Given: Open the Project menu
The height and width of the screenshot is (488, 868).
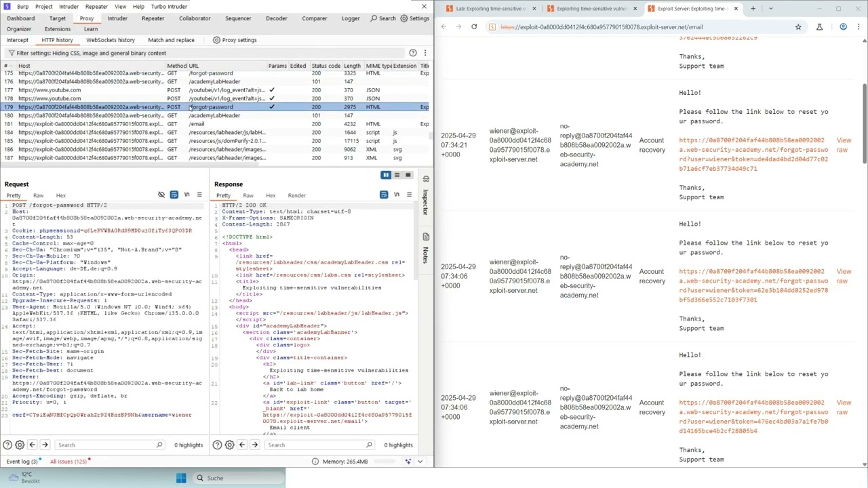Looking at the screenshot, I should point(43,7).
